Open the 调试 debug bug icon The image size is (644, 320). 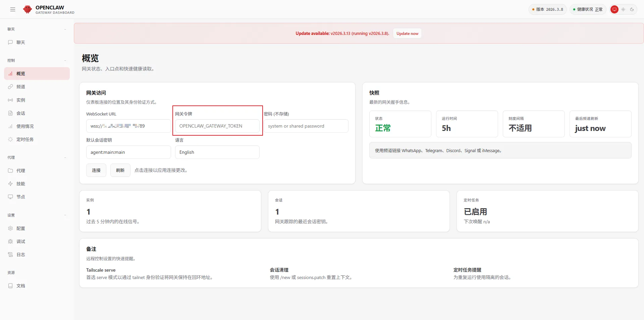[10, 241]
